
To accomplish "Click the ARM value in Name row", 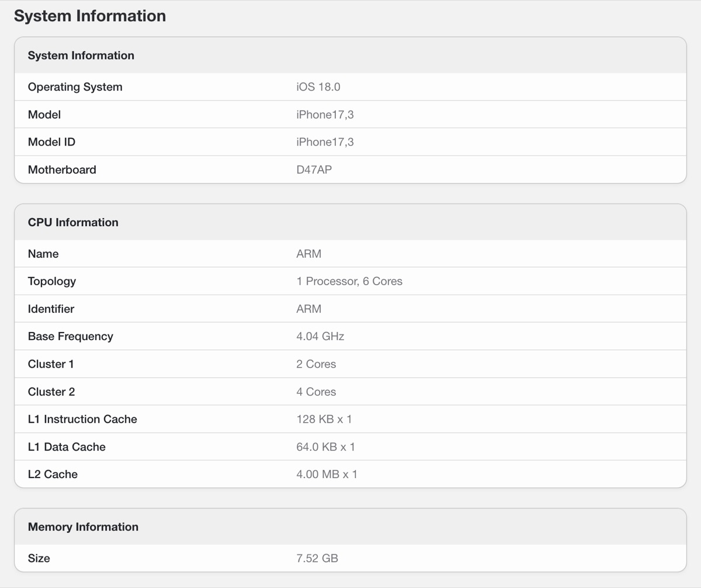I will [309, 254].
